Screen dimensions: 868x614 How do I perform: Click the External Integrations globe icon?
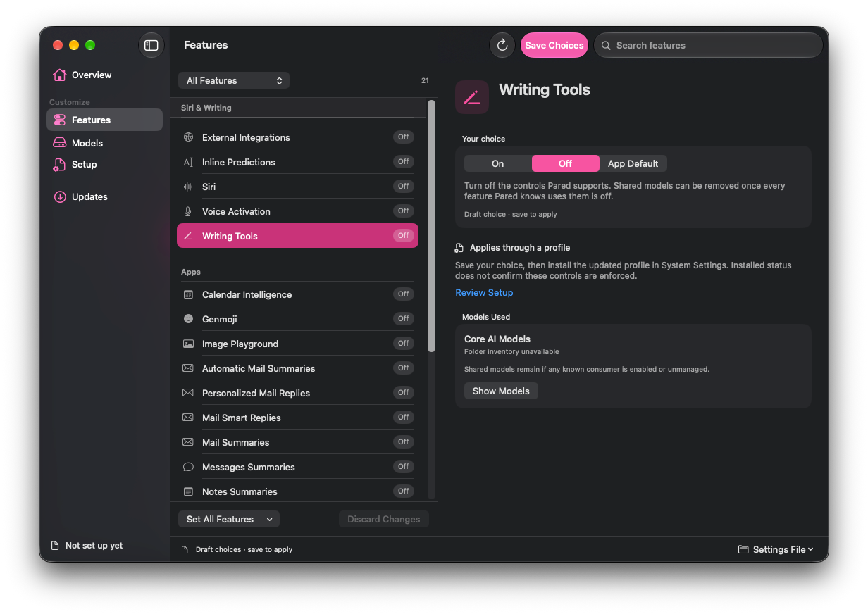coord(188,137)
